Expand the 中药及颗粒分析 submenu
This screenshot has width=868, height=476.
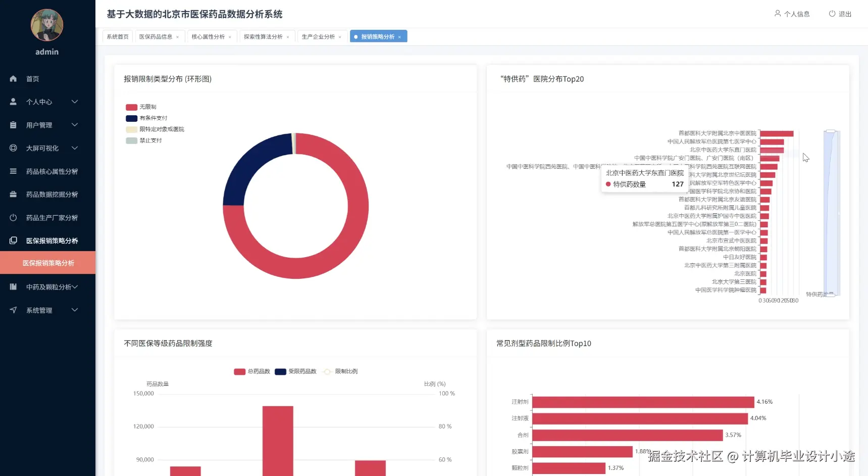point(75,287)
